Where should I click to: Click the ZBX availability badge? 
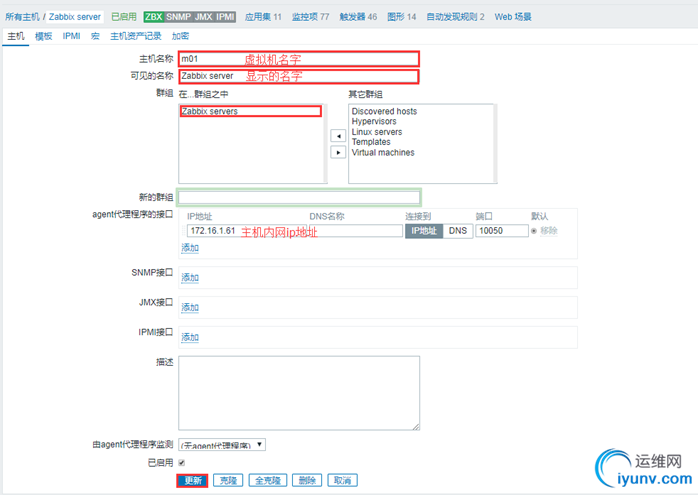coord(154,17)
